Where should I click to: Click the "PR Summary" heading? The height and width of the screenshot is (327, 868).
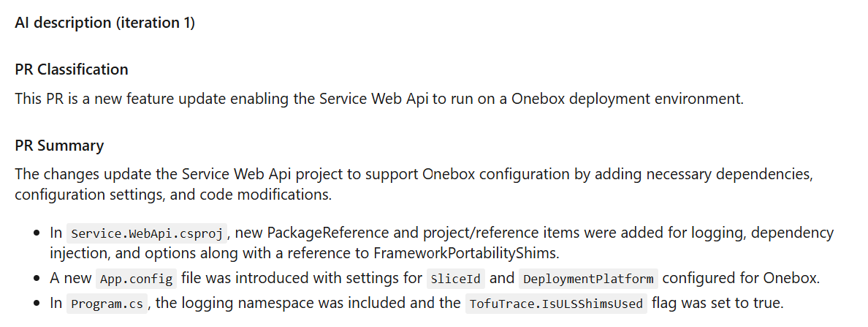59,146
